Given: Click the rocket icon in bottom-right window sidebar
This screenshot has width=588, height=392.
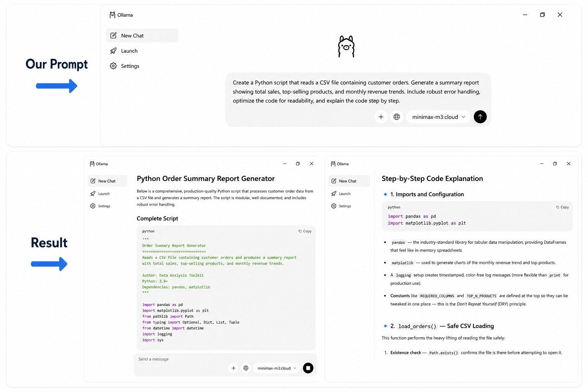Looking at the screenshot, I should [x=334, y=194].
